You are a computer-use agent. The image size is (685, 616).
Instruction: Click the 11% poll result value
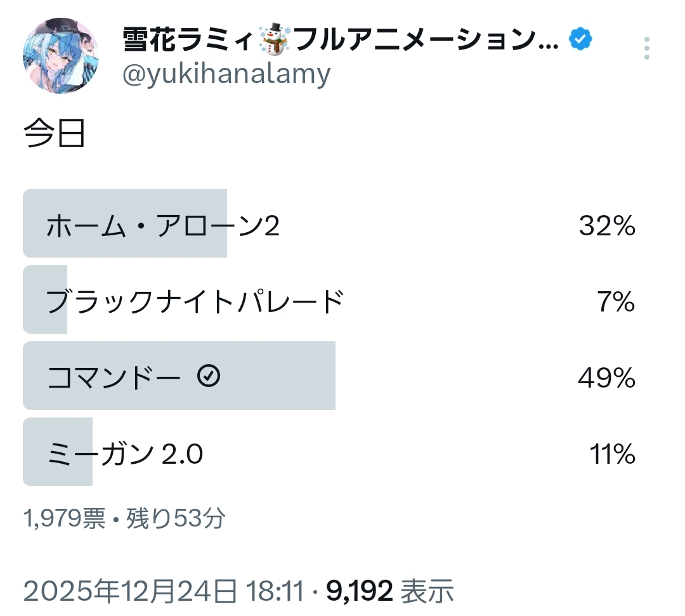pos(613,455)
